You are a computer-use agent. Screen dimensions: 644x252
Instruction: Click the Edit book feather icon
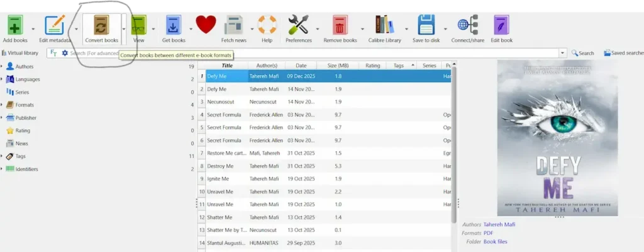pyautogui.click(x=501, y=25)
